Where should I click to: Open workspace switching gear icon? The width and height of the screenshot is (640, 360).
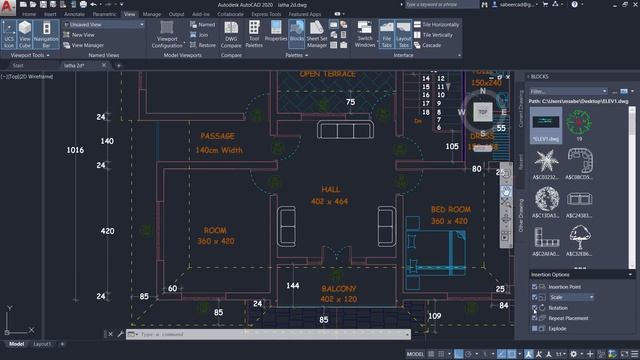[x=573, y=354]
